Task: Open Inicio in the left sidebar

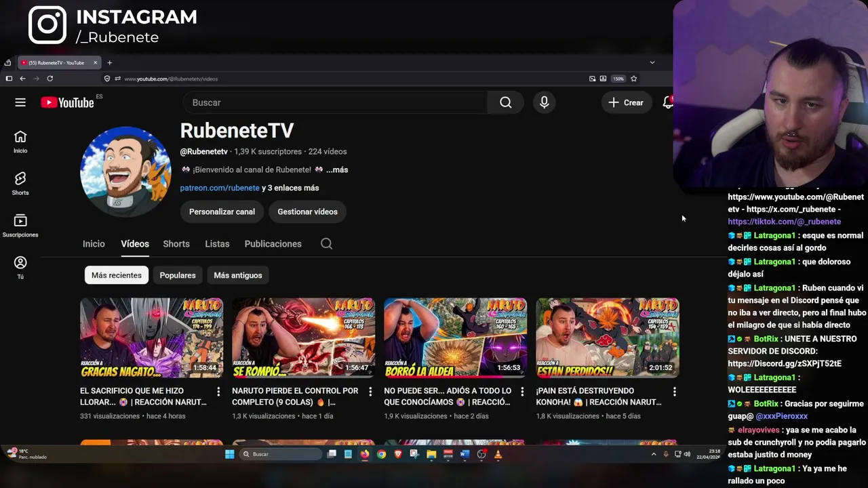Action: pyautogui.click(x=20, y=142)
